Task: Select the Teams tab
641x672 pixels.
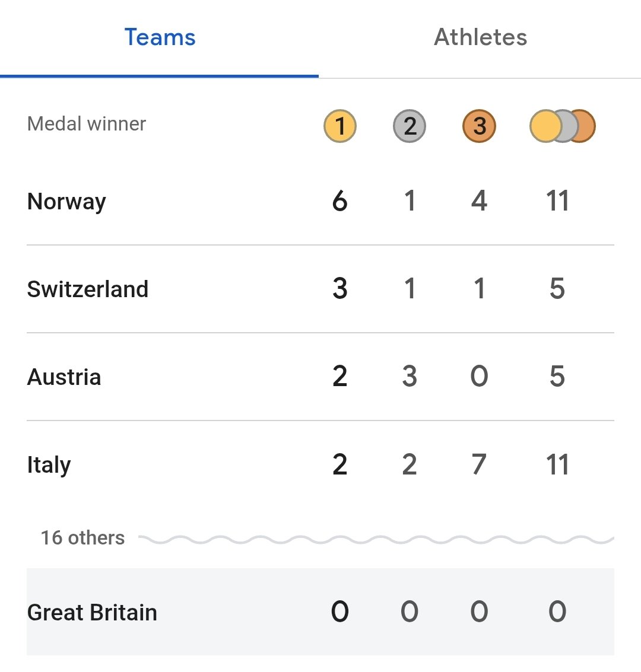Action: [160, 38]
